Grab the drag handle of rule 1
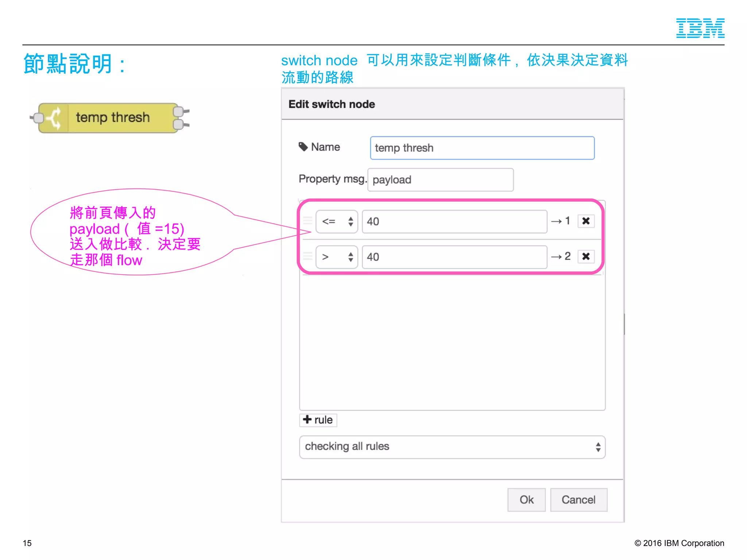 pyautogui.click(x=308, y=221)
